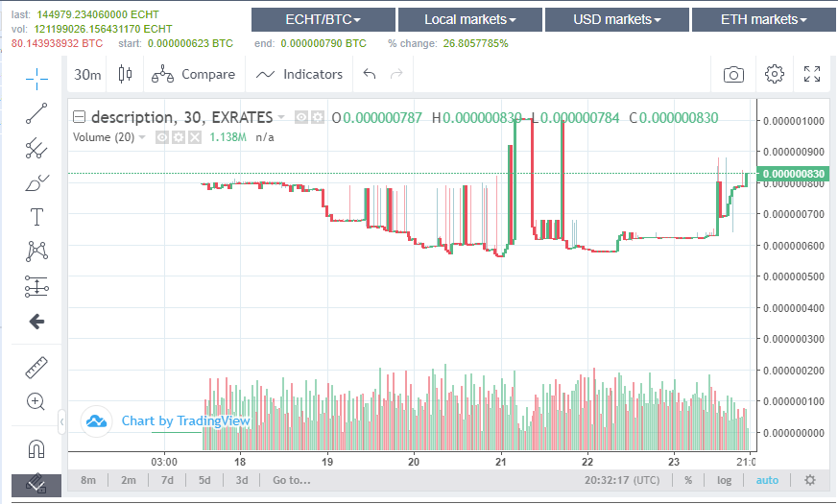Select the trend line drawing tool

(x=36, y=113)
